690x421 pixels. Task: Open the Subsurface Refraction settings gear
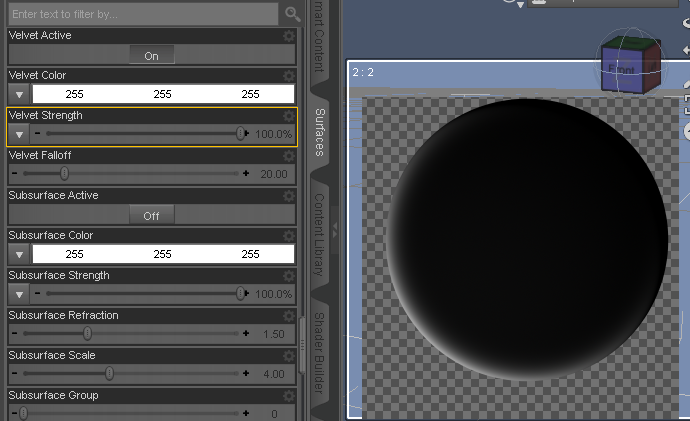coord(289,316)
